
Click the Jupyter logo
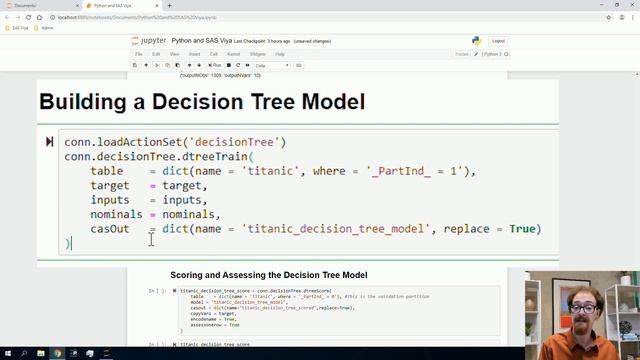(149, 40)
